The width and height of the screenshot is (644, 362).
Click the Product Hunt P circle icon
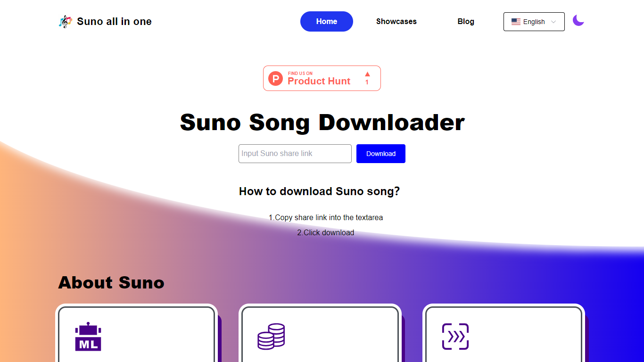276,78
